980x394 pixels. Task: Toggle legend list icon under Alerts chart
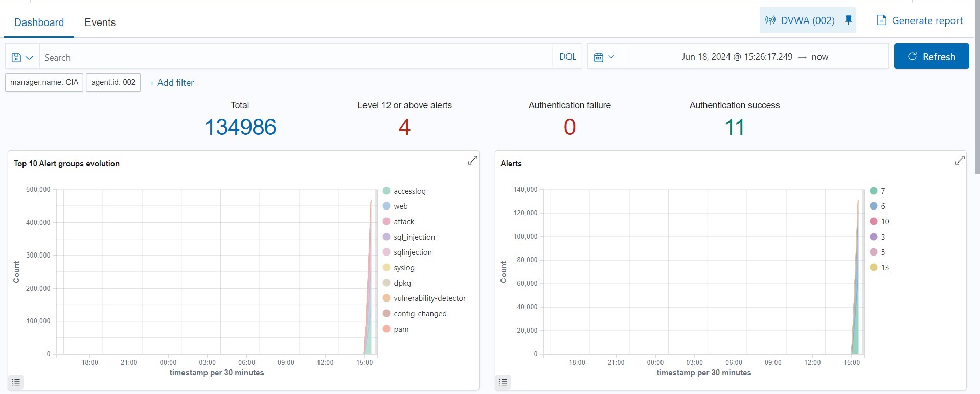tap(503, 382)
